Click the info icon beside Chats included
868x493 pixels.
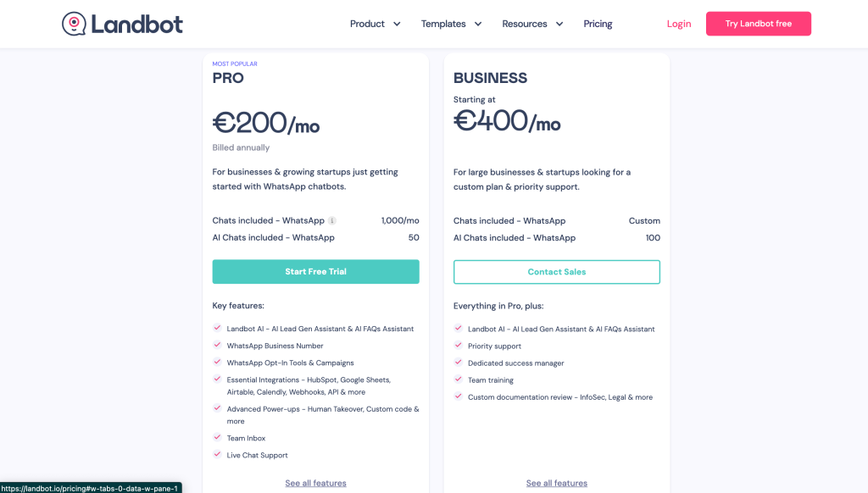pyautogui.click(x=332, y=221)
